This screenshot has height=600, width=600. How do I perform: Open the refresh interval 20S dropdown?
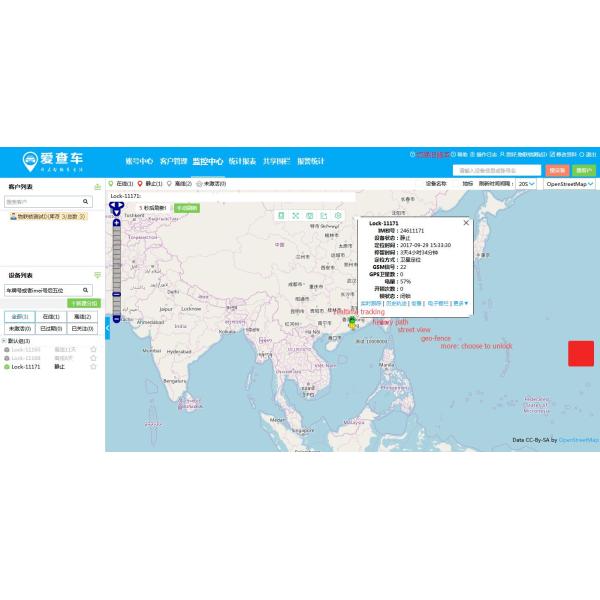coord(526,184)
